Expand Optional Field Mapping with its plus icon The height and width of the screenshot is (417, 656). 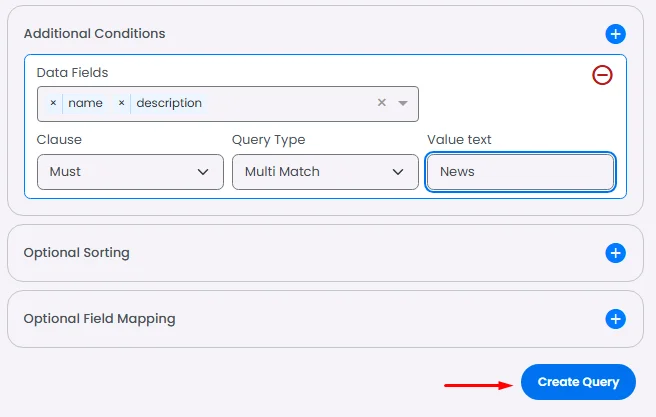coord(616,319)
